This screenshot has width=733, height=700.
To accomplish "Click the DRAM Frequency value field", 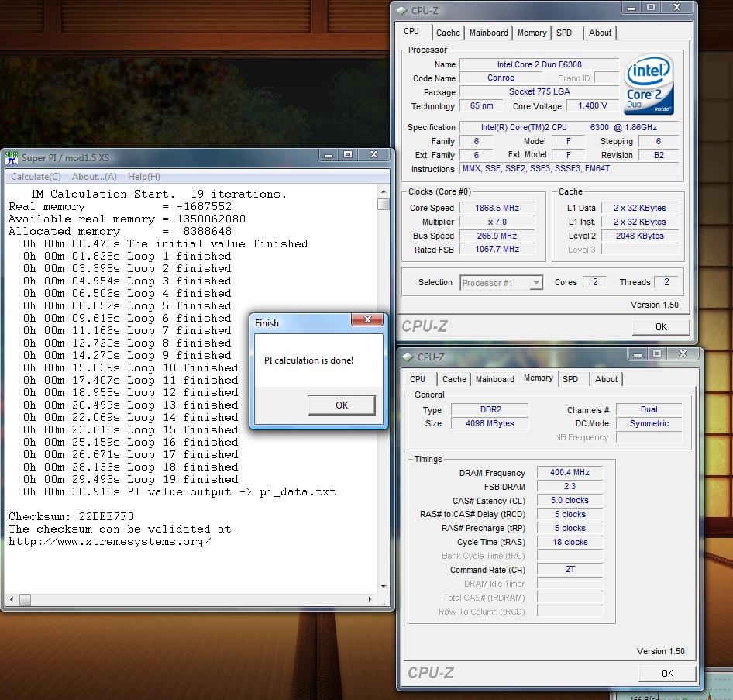I will [x=570, y=472].
